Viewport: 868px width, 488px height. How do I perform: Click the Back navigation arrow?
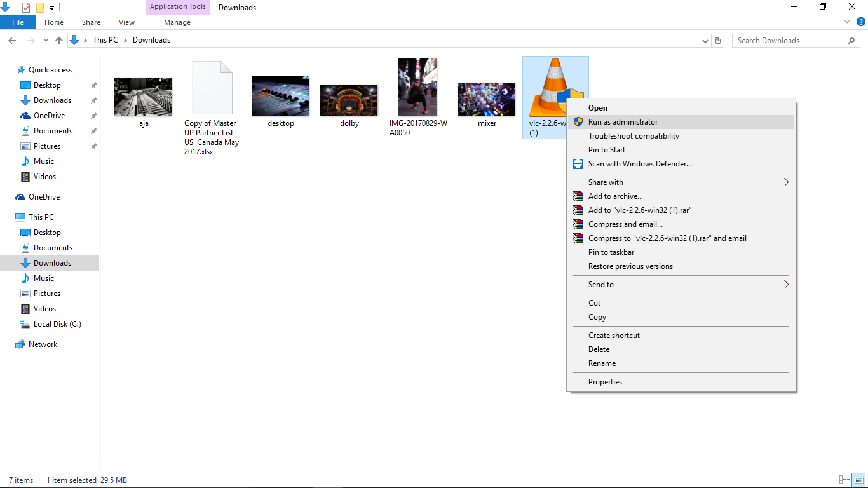[x=11, y=40]
